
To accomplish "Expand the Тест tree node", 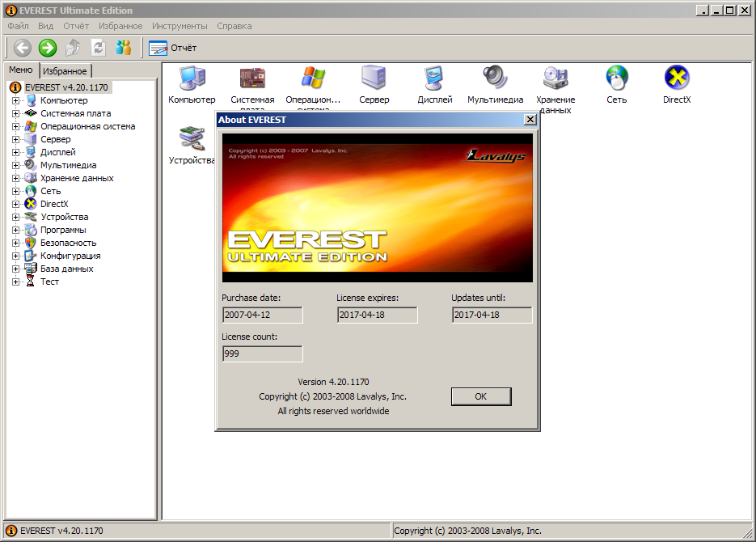I will click(15, 282).
